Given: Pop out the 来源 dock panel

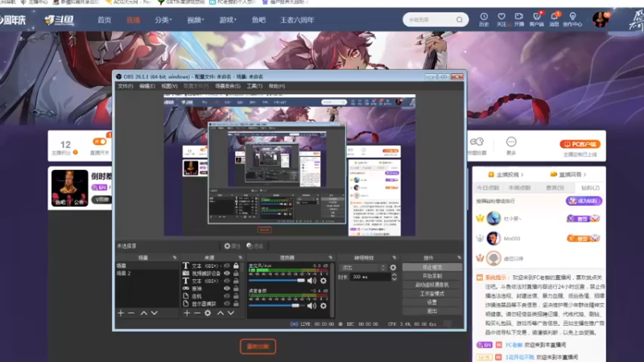Looking at the screenshot, I should coord(241,257).
